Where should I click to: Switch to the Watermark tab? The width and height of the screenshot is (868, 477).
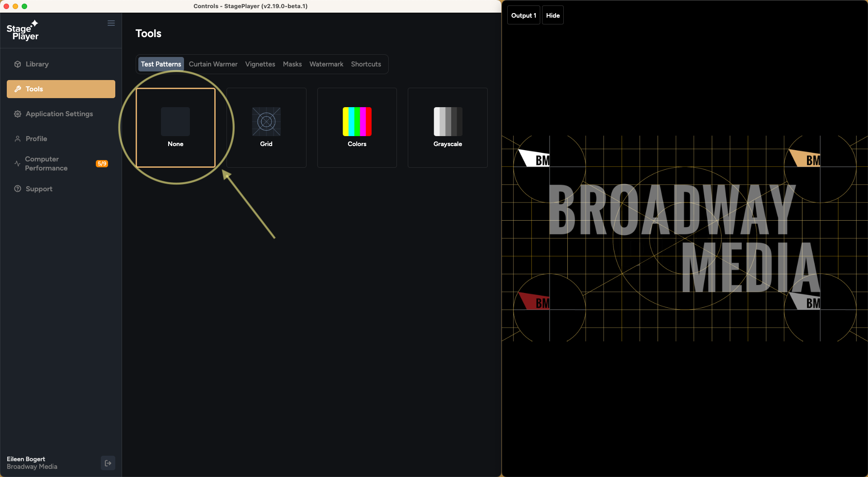coord(326,64)
